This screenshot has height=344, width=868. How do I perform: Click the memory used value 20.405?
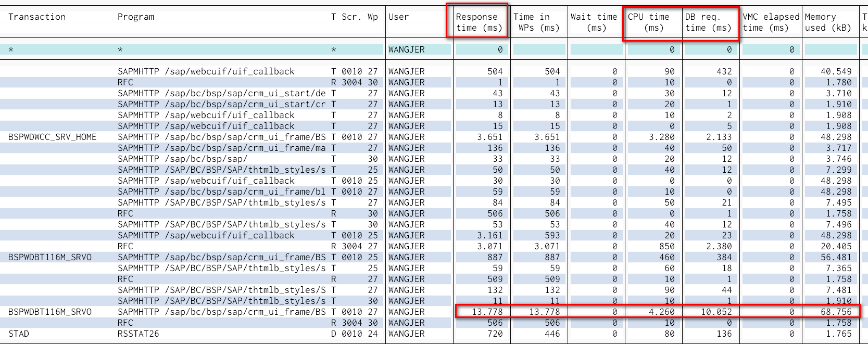836,246
